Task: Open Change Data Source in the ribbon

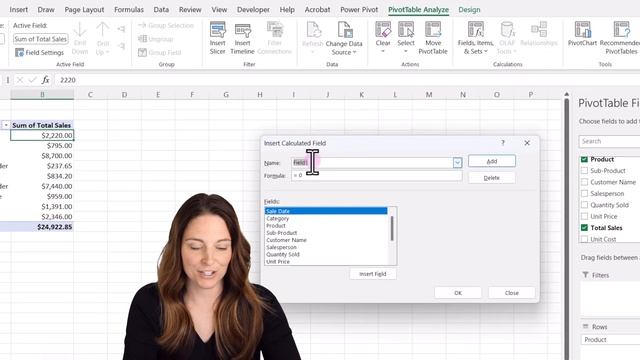Action: click(344, 38)
